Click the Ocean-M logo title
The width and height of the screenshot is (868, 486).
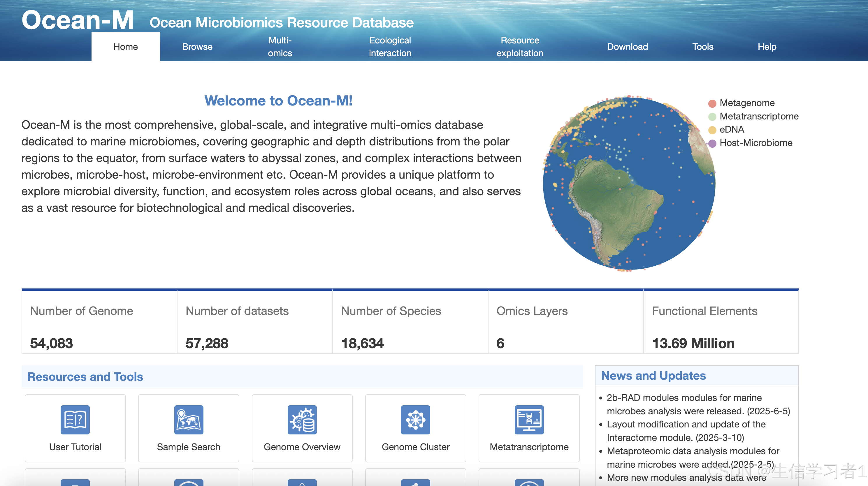pos(78,20)
